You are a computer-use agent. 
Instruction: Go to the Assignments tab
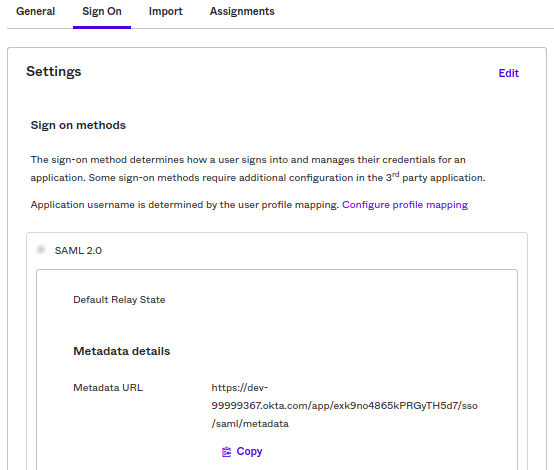[242, 11]
